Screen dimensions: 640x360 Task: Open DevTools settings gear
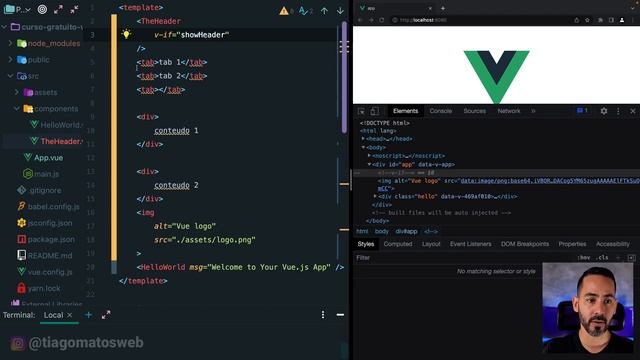click(x=604, y=111)
